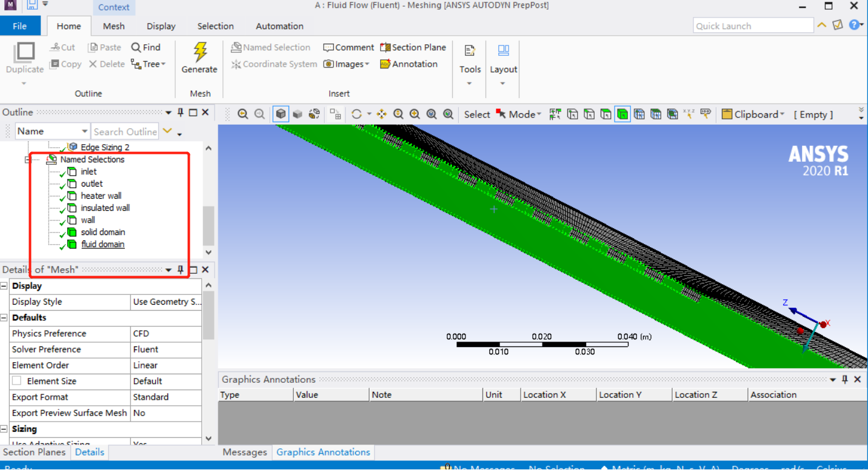The width and height of the screenshot is (868, 470).
Task: Open the Section Planes tab
Action: click(x=35, y=452)
